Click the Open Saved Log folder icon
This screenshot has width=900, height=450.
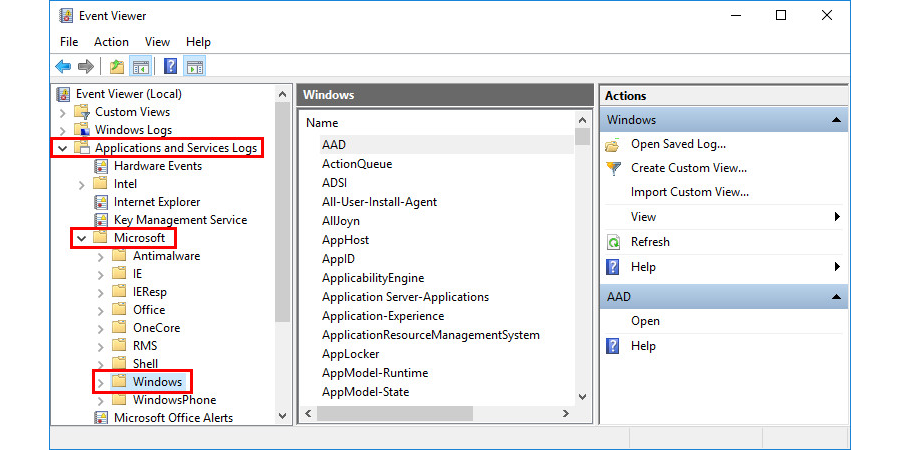click(613, 145)
